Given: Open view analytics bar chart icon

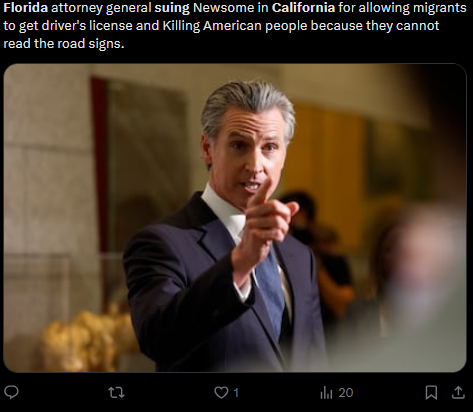Looking at the screenshot, I should pyautogui.click(x=326, y=393).
